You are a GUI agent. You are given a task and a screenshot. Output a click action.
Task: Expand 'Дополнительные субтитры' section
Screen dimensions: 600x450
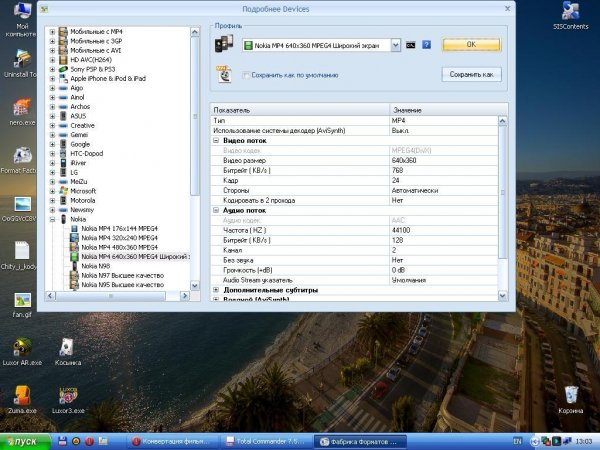coord(216,290)
